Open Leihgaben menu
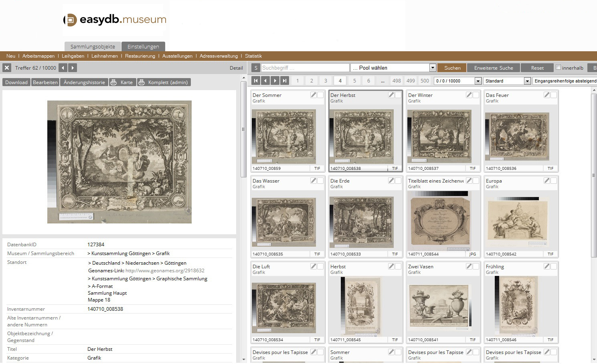Viewport: 597px width, 364px height. (73, 56)
